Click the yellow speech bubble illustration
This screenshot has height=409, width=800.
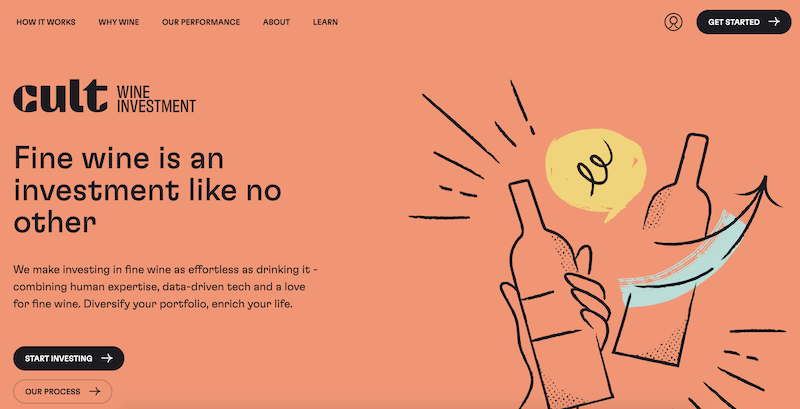click(x=595, y=172)
